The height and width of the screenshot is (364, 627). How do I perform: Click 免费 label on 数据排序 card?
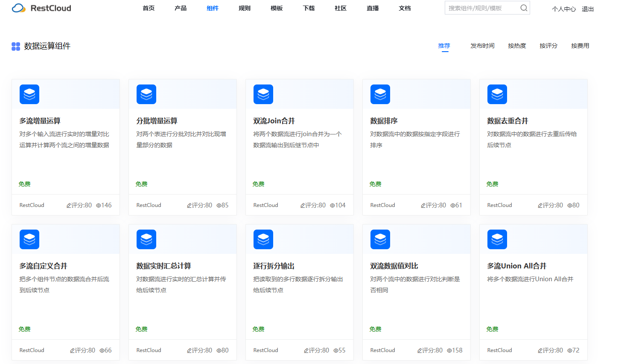pyautogui.click(x=375, y=184)
